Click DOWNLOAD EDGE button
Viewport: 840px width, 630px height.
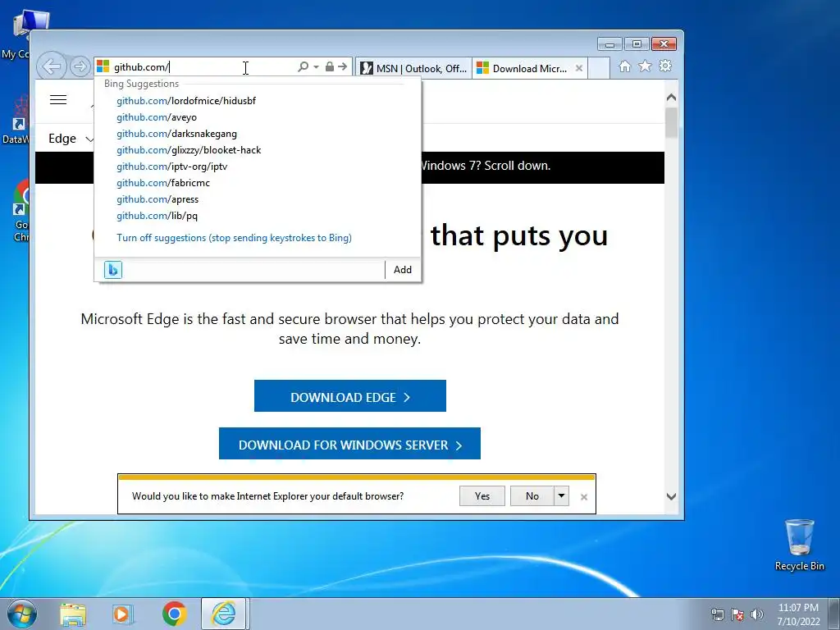click(x=349, y=396)
